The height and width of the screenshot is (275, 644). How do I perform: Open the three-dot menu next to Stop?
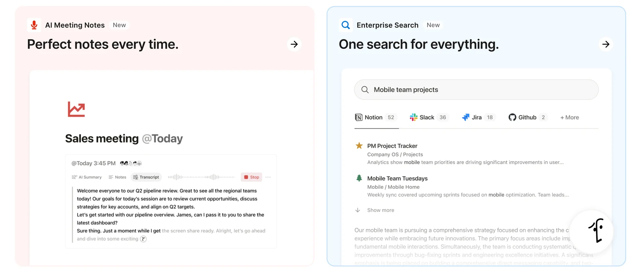268,177
